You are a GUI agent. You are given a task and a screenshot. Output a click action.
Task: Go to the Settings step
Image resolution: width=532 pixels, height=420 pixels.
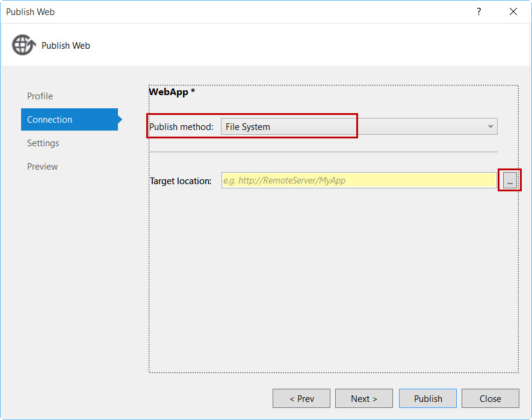tap(43, 143)
